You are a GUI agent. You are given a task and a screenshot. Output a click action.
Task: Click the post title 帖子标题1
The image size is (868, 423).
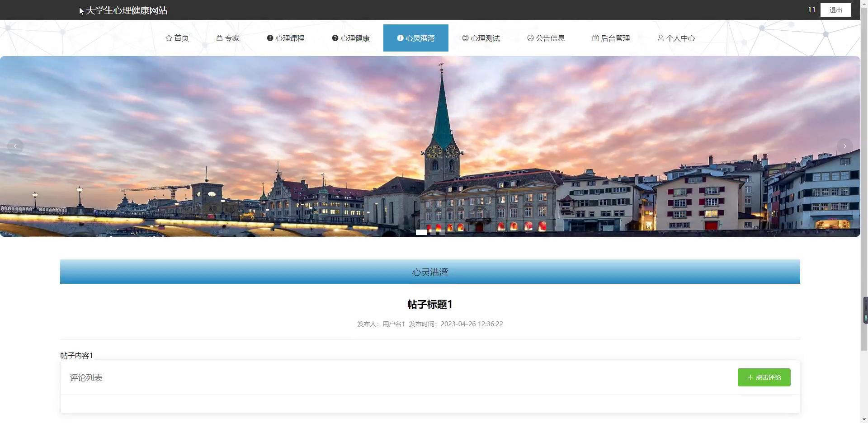click(x=430, y=304)
